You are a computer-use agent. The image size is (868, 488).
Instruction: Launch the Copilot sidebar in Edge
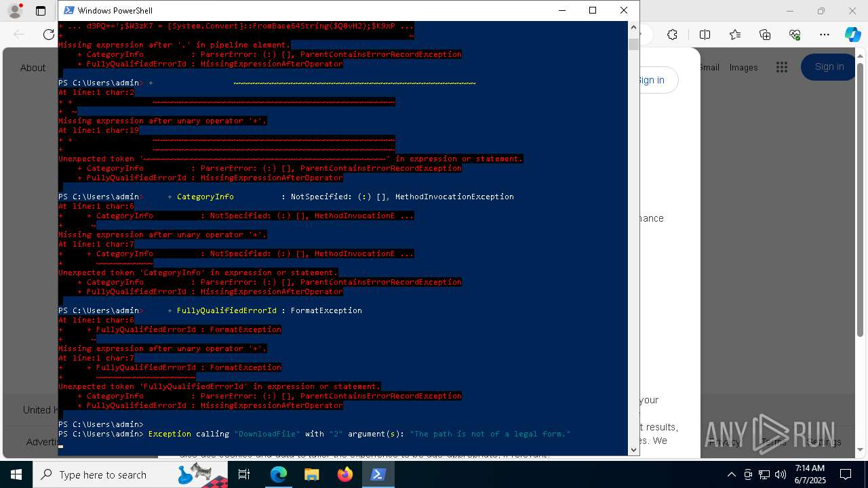(852, 35)
